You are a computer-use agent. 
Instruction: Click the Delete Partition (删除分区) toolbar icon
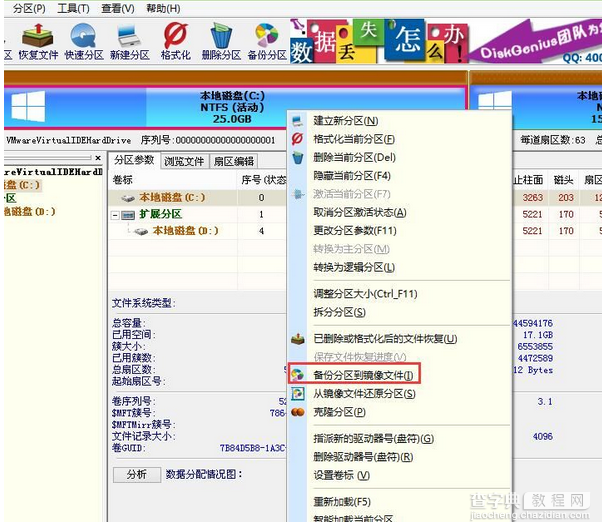pos(221,41)
